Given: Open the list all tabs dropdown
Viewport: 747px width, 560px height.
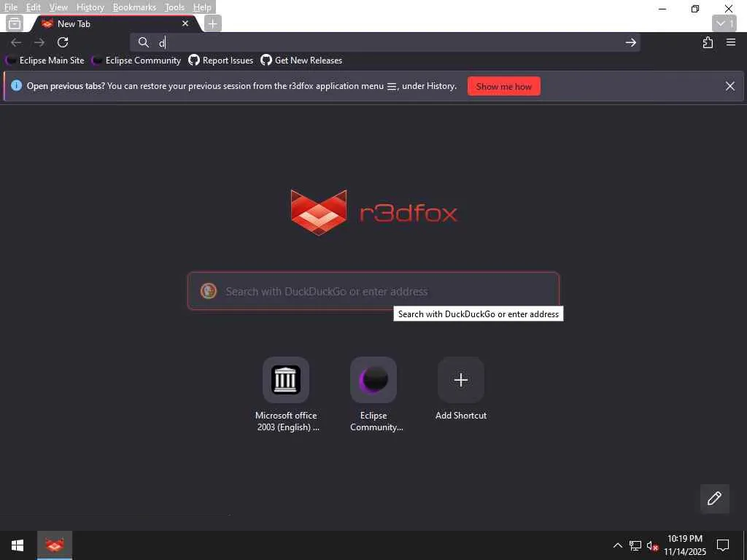Looking at the screenshot, I should pos(724,23).
